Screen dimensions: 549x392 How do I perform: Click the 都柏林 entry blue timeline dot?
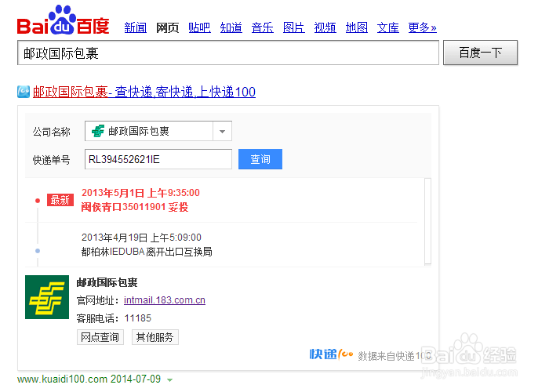tap(38, 251)
